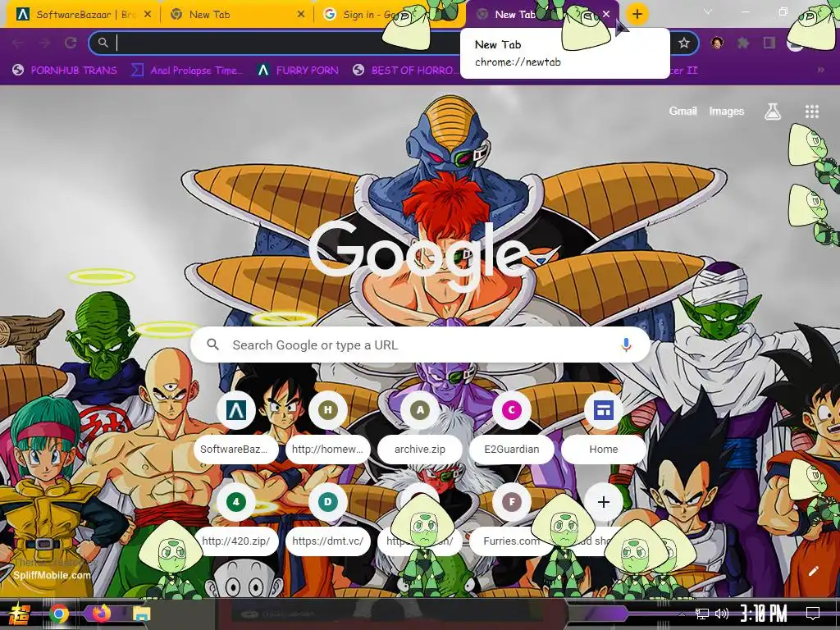The width and height of the screenshot is (840, 630).
Task: Open the Images link
Action: (x=727, y=111)
